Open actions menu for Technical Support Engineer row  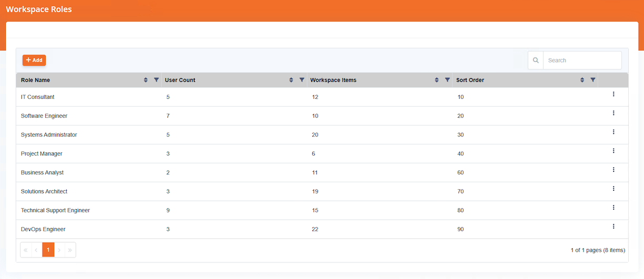coord(614,208)
